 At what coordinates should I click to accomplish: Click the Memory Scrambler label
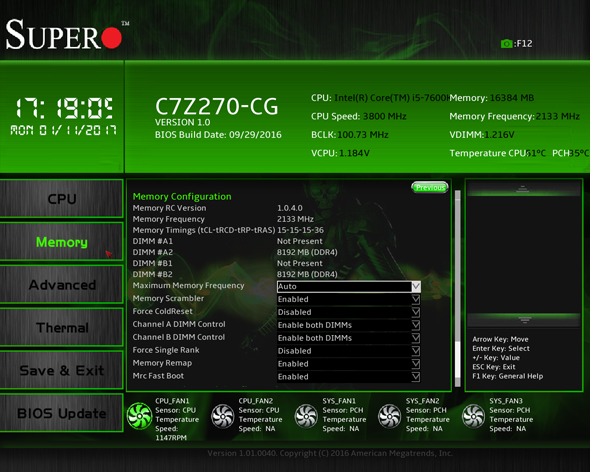tap(168, 298)
